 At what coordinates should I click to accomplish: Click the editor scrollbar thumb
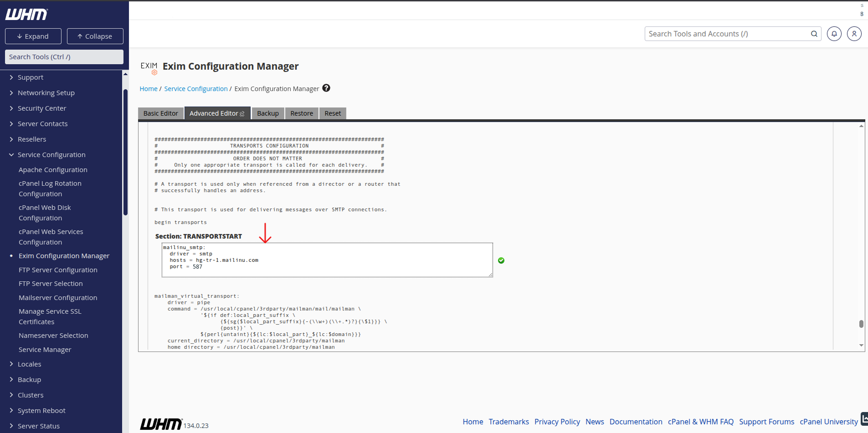(x=861, y=324)
